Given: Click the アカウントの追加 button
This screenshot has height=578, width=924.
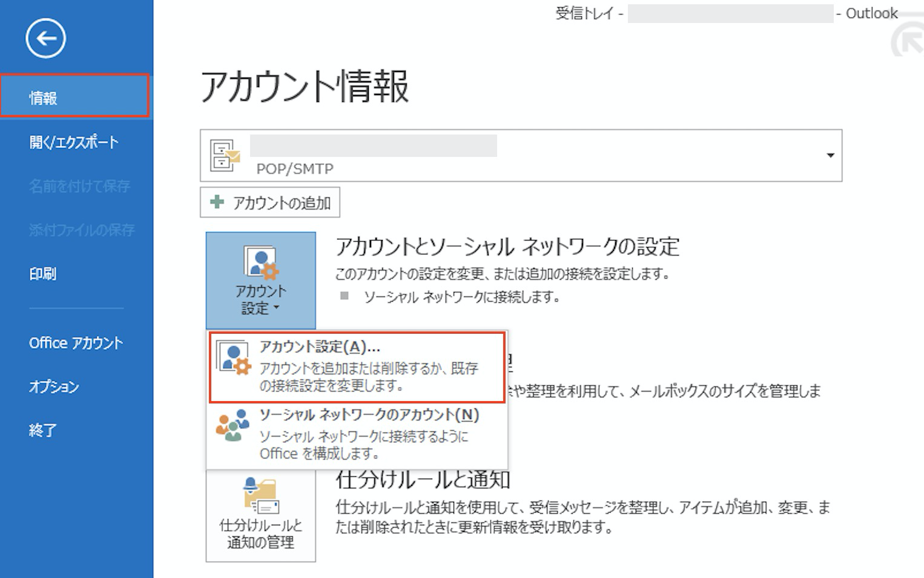Looking at the screenshot, I should click(270, 202).
